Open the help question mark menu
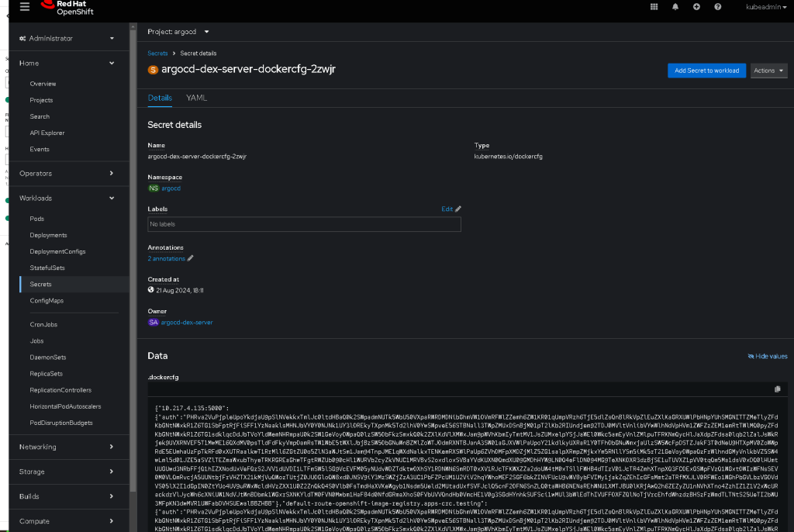Image resolution: width=794 pixels, height=532 pixels. (x=717, y=6)
